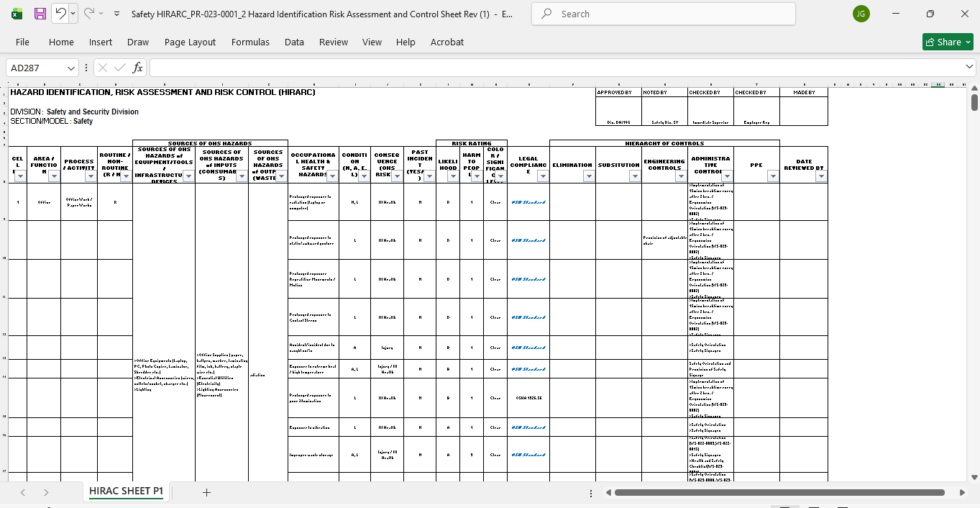The image size is (980, 508).
Task: Click the OSHA 1926.56 cell
Action: point(528,398)
